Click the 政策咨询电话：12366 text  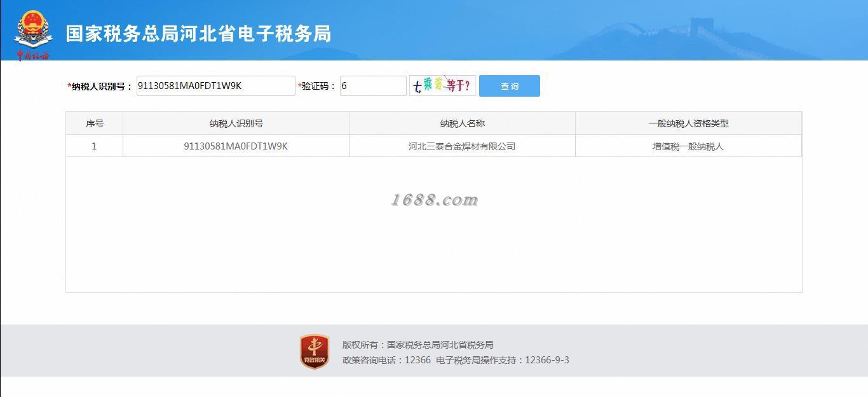pyautogui.click(x=386, y=360)
